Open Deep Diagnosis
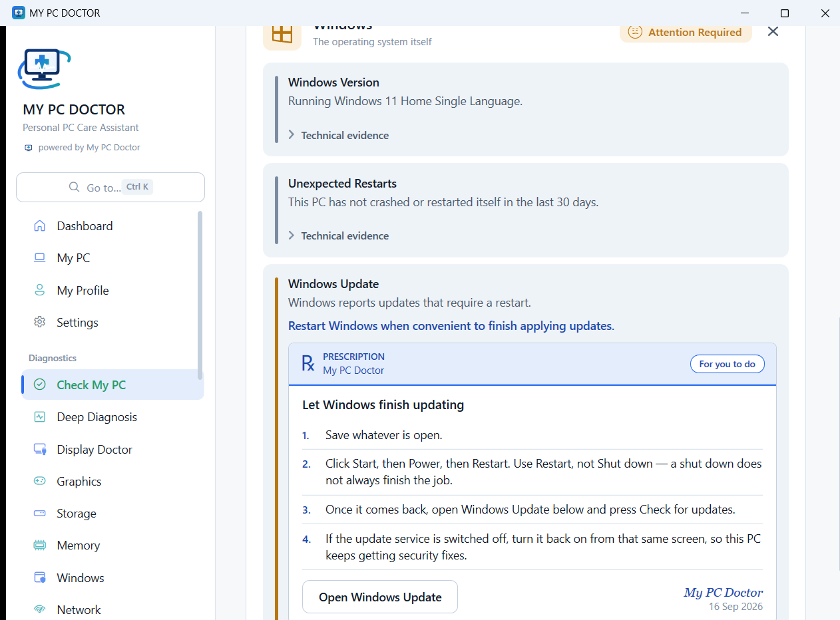Screen dimensions: 840x620 click(x=112, y=417)
